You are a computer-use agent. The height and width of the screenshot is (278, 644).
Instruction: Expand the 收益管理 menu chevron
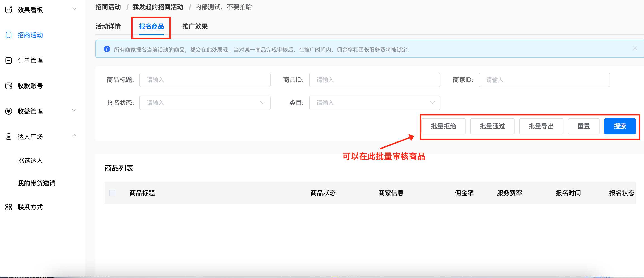point(74,110)
